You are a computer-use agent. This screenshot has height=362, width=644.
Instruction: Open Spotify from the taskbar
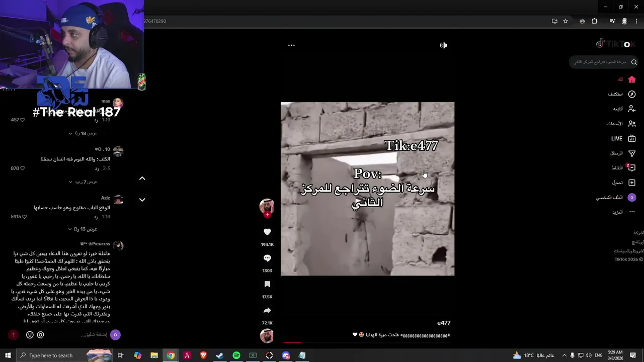pos(236,355)
